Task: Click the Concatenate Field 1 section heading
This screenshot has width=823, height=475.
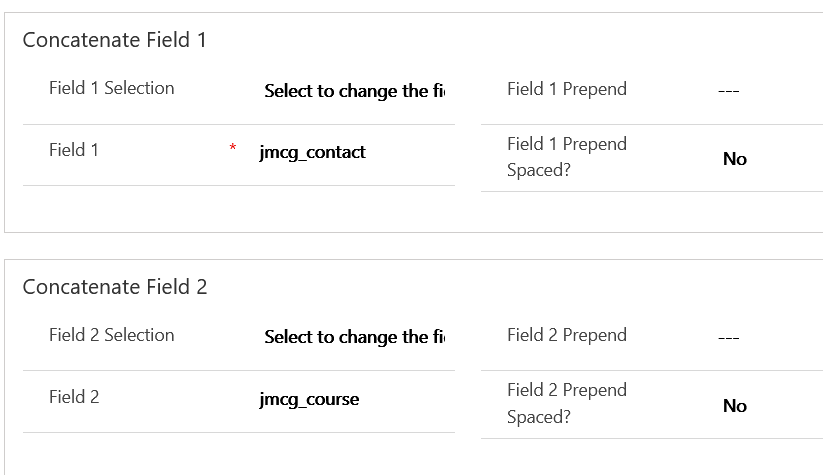Action: (114, 40)
